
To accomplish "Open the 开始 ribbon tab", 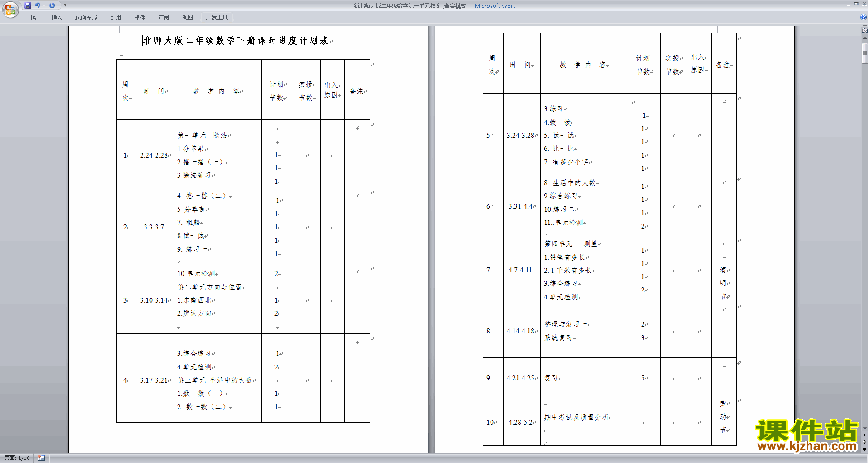I will point(33,18).
